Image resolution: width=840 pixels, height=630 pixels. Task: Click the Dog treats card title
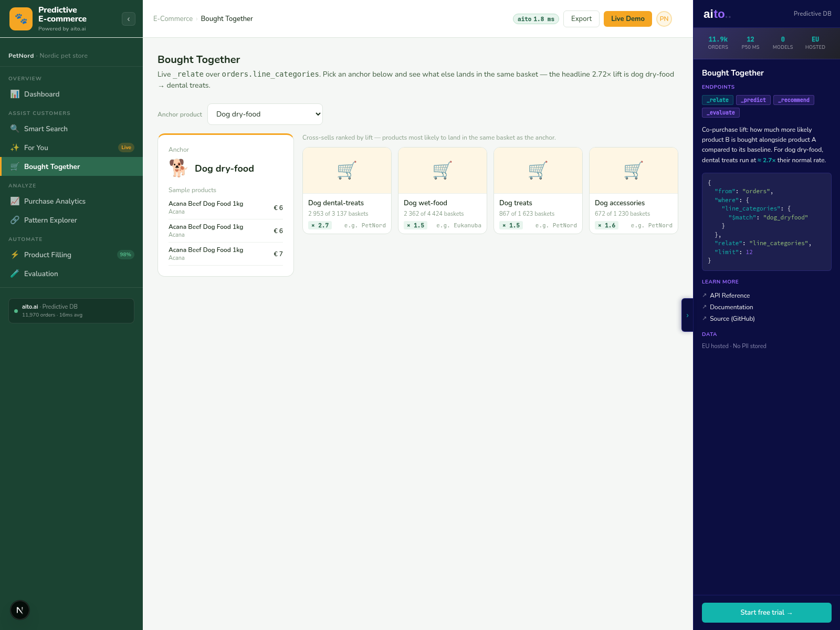click(x=516, y=203)
